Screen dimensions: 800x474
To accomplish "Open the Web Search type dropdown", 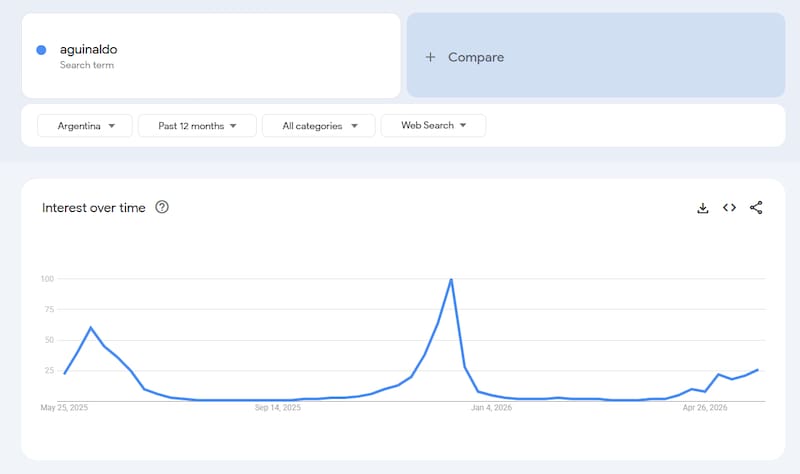I will [x=433, y=126].
